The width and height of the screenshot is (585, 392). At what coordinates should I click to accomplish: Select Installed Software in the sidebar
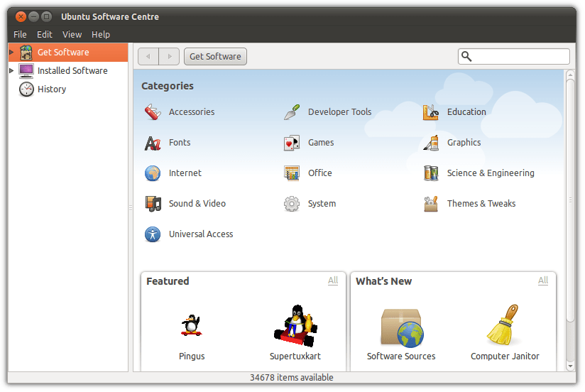[x=68, y=70]
